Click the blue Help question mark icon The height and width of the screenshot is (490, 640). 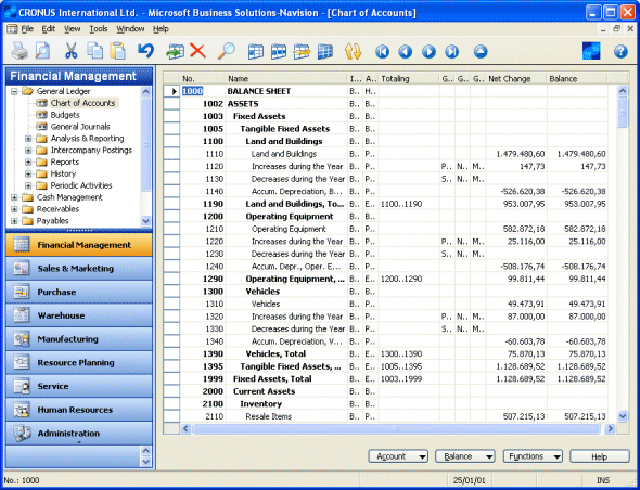point(620,51)
